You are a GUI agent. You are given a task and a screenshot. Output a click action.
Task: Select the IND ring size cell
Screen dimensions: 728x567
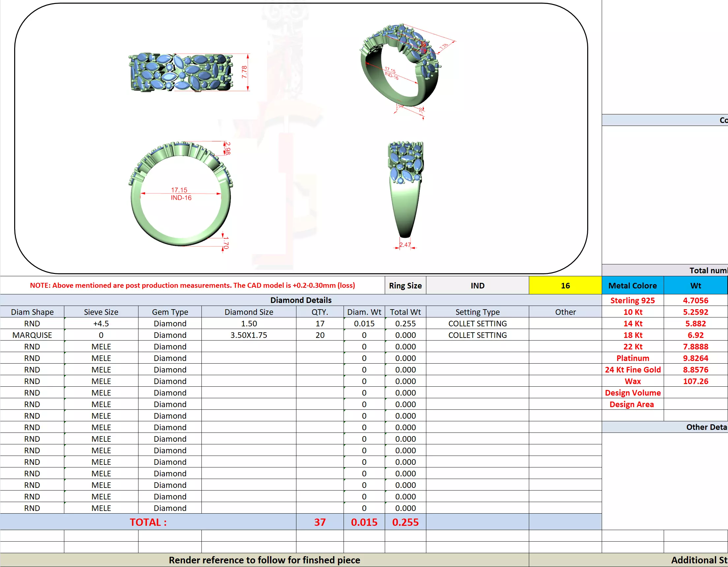[477, 286]
